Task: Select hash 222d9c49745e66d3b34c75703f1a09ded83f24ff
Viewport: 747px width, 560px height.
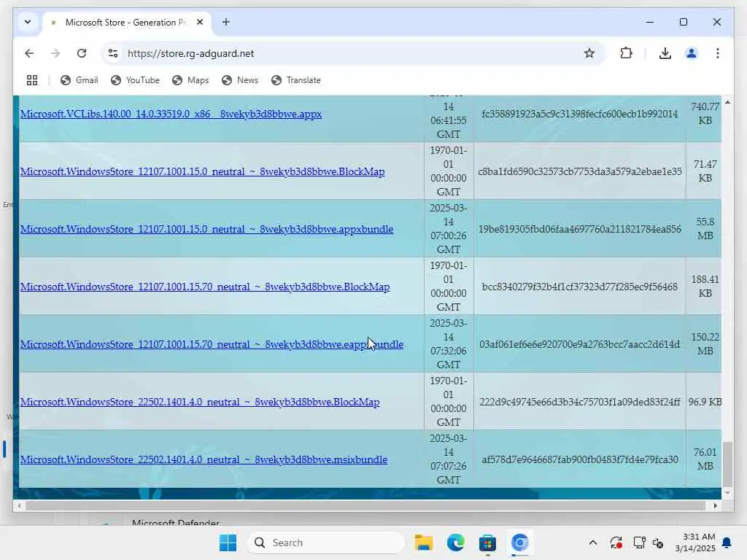Action: click(580, 402)
